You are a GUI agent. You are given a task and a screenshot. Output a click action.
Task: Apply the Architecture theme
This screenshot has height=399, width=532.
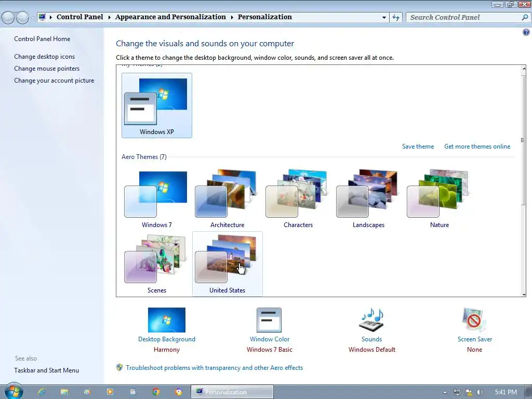[x=227, y=198]
